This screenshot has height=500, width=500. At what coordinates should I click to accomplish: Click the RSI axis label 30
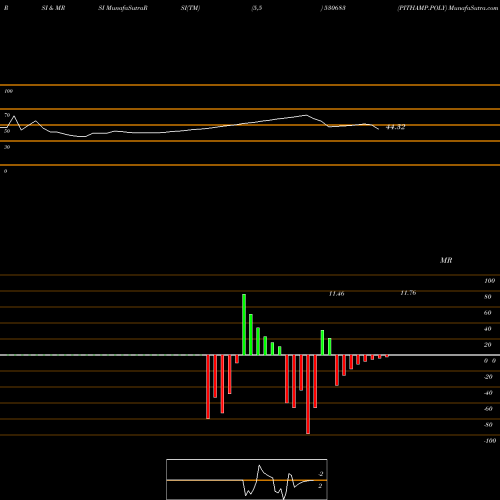7,147
